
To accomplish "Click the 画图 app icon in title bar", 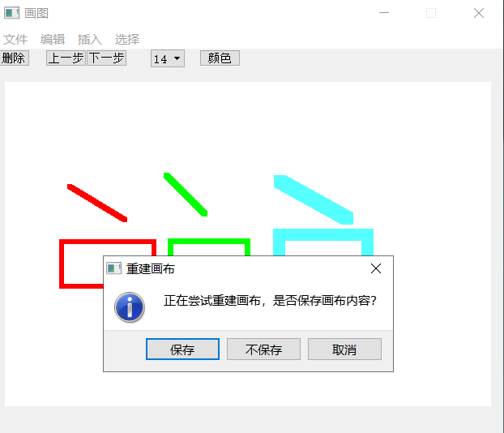I will pos(11,13).
